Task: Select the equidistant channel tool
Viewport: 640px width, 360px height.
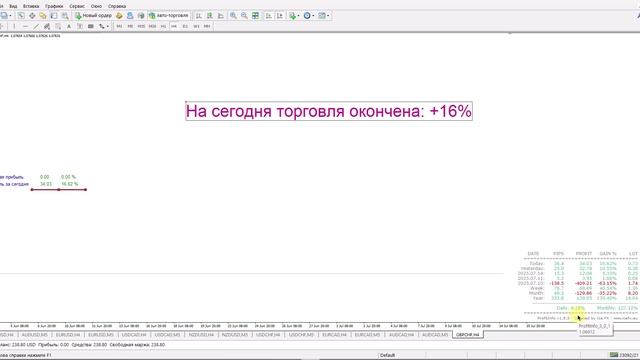Action: pyautogui.click(x=47, y=26)
